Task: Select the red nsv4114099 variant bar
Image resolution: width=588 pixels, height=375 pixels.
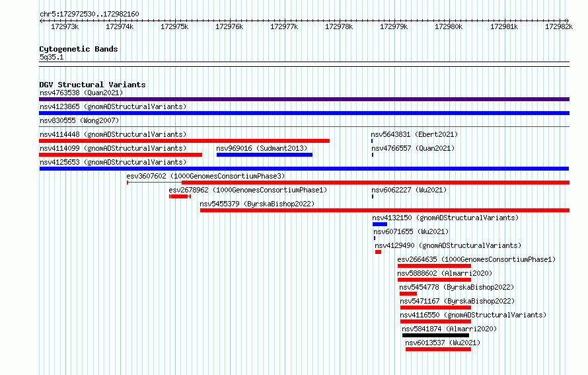Action: [120, 155]
